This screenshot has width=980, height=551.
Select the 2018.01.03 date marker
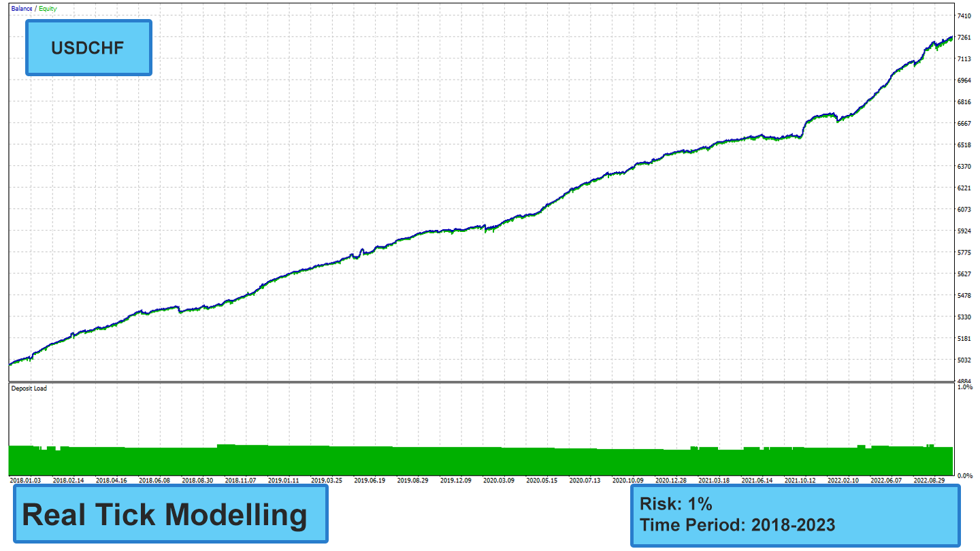pyautogui.click(x=26, y=480)
